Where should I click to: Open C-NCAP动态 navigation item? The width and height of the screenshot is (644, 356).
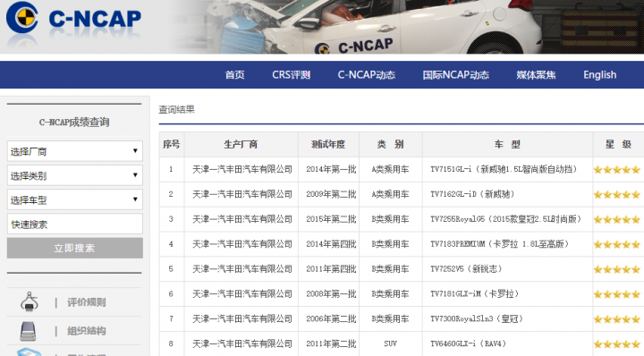pyautogui.click(x=367, y=75)
